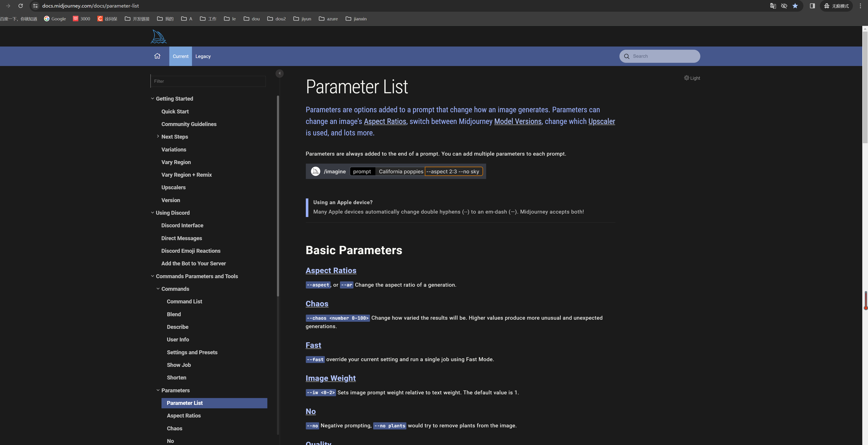The width and height of the screenshot is (868, 445).
Task: Click the browser reload icon
Action: click(21, 6)
